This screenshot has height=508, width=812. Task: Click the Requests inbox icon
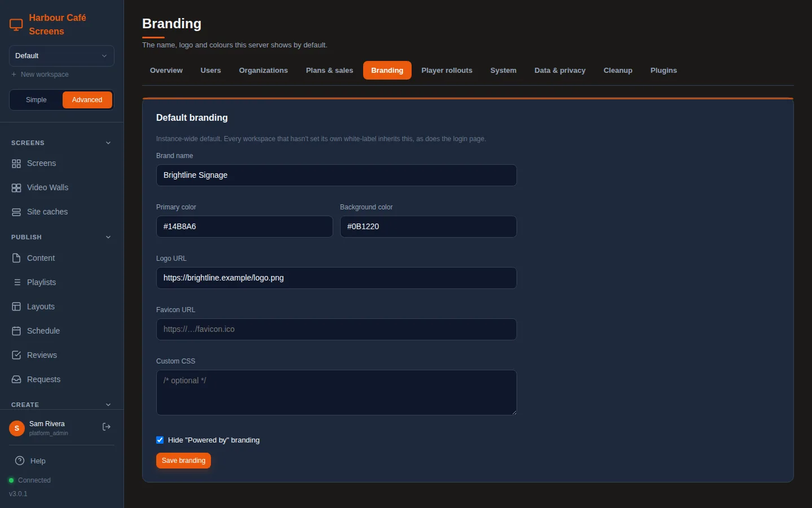pos(16,379)
